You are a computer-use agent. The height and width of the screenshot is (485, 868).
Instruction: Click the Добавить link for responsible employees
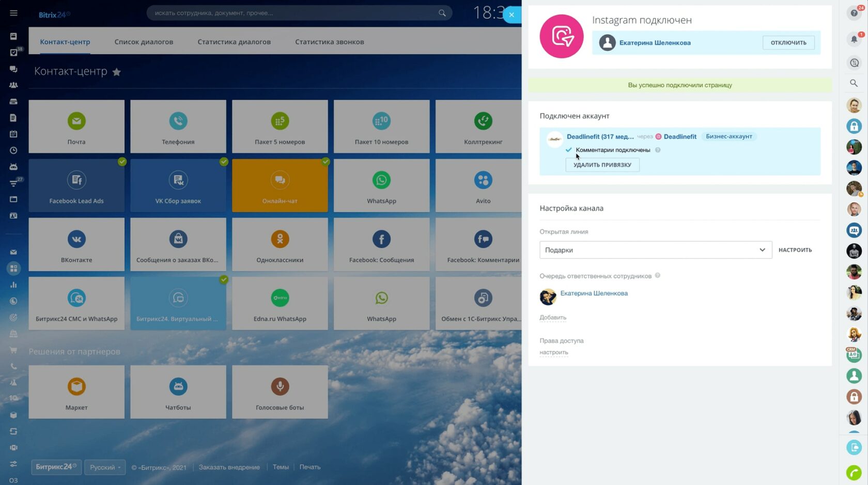(553, 318)
